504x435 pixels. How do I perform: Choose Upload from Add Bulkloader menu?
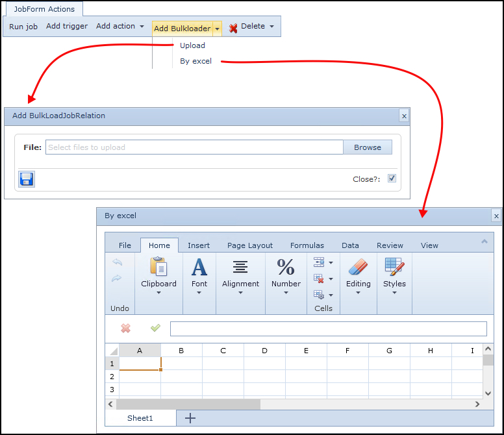click(x=192, y=45)
